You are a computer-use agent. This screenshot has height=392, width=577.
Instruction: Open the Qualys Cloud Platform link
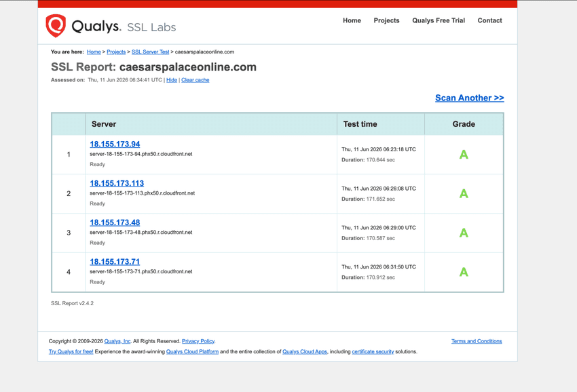pyautogui.click(x=193, y=351)
